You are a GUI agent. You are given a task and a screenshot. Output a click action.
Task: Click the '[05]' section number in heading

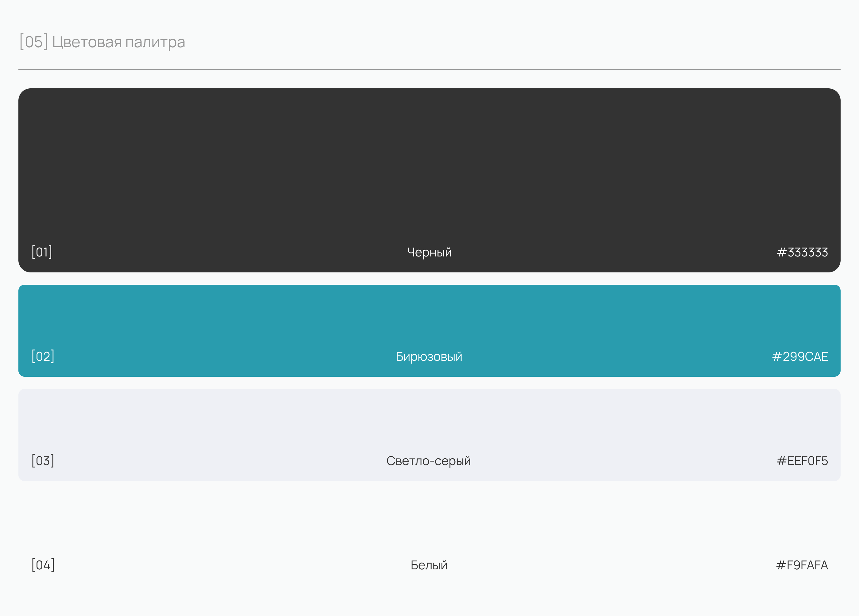[x=34, y=42]
